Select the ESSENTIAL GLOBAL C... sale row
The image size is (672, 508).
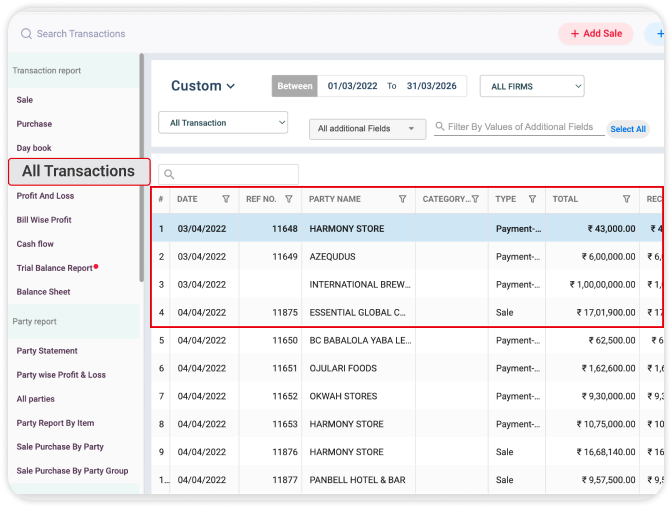[407, 312]
